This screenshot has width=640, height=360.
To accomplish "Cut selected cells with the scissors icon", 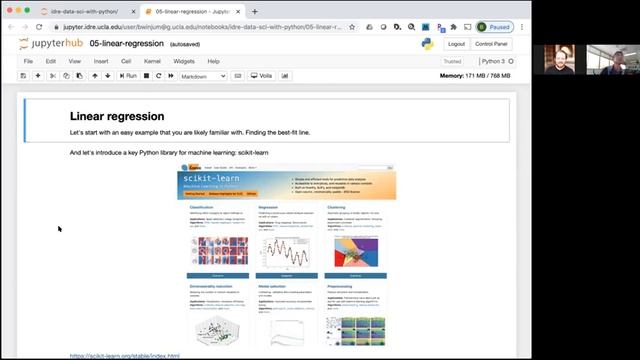I will point(53,76).
